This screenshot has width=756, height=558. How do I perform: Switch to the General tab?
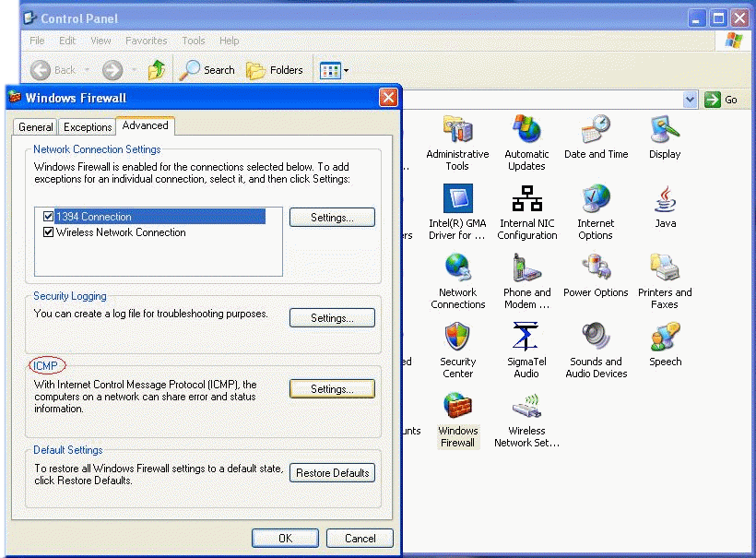click(x=35, y=127)
